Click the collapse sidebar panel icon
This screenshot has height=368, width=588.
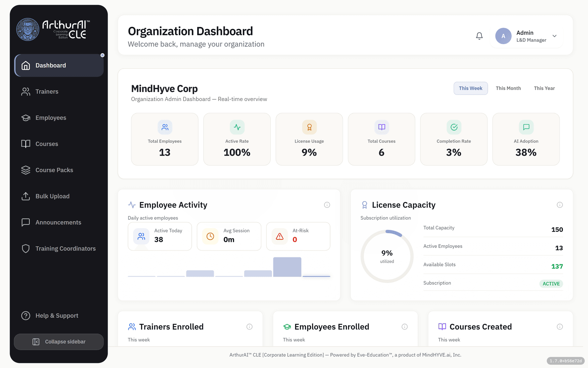click(x=36, y=342)
